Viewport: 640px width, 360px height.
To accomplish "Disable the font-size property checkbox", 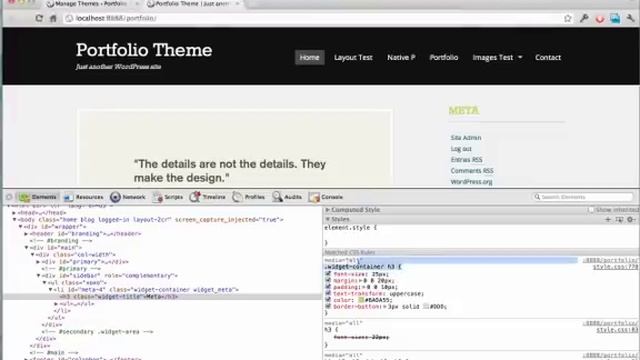I will pos(328,274).
